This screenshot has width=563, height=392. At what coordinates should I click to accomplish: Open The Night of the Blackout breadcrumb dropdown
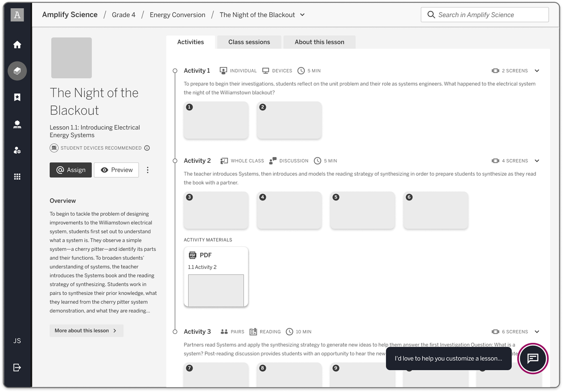[x=302, y=15]
